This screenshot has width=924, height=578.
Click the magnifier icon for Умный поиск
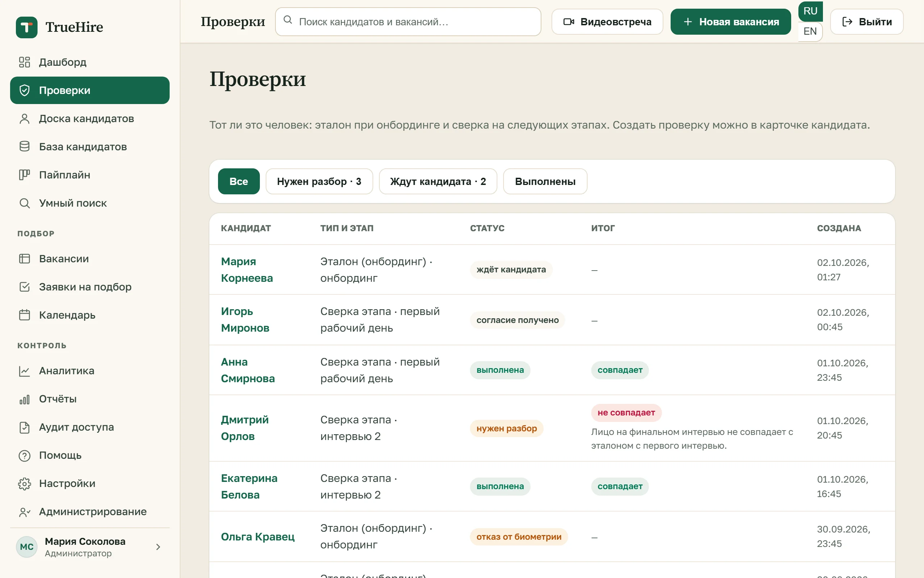tap(25, 203)
